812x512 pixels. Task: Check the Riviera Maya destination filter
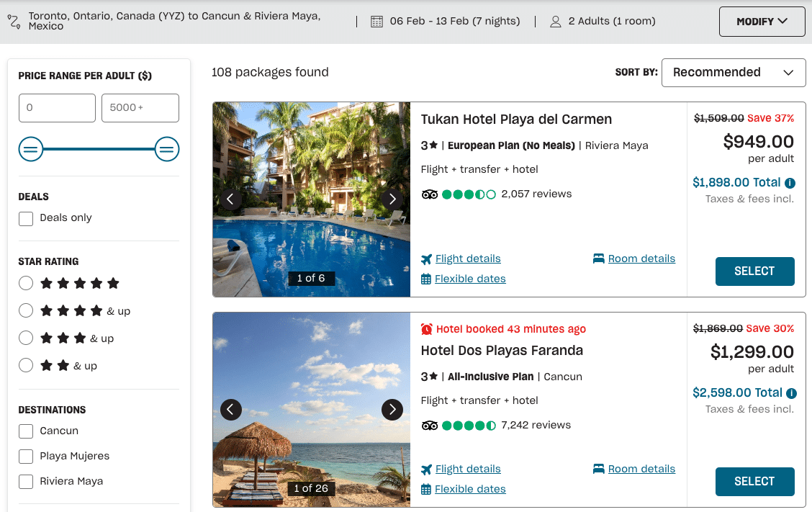[x=26, y=482]
